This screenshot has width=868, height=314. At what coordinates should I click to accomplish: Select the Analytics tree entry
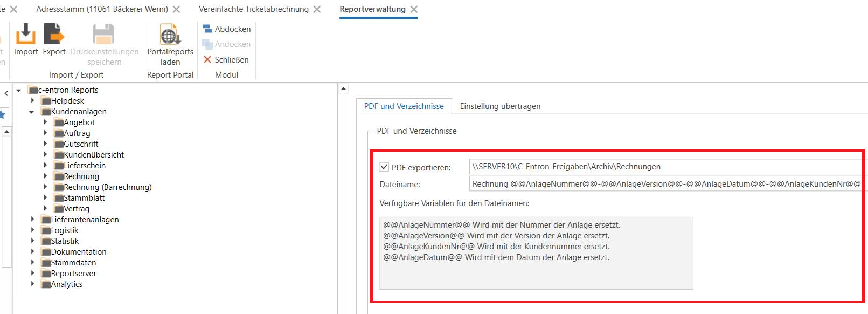coord(66,284)
